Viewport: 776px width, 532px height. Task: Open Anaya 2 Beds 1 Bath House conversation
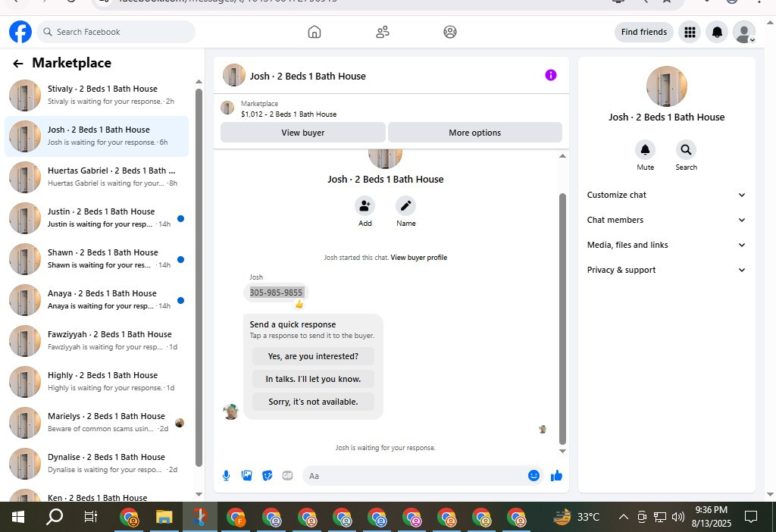[96, 300]
